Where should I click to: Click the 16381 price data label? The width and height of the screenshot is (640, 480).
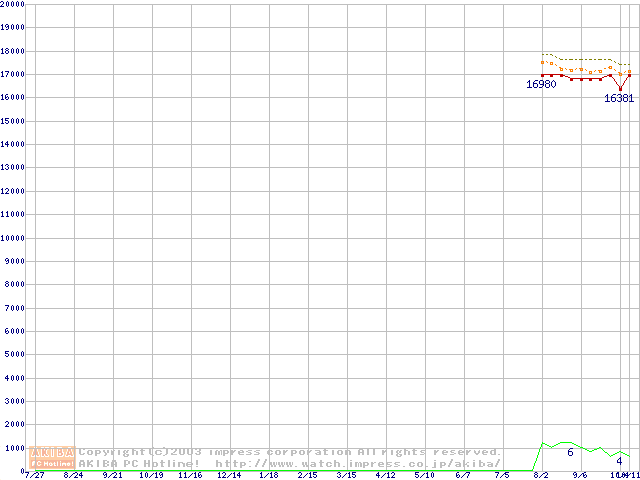(619, 99)
